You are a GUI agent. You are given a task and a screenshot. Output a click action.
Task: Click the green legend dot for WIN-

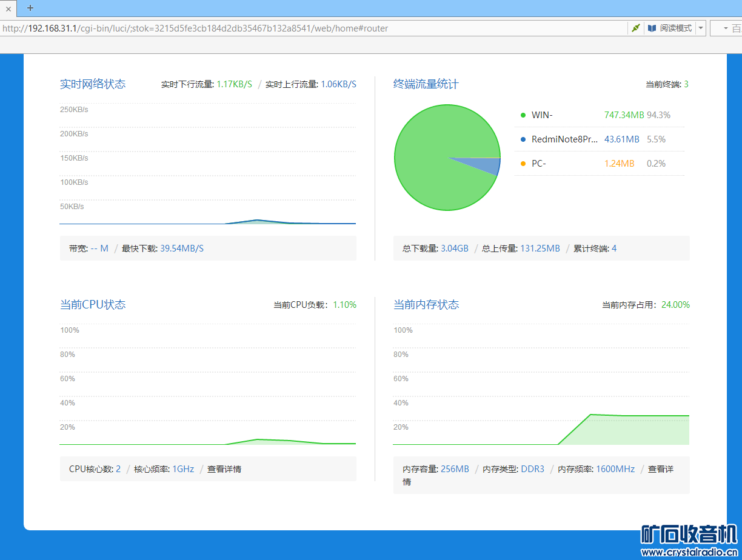pos(523,115)
